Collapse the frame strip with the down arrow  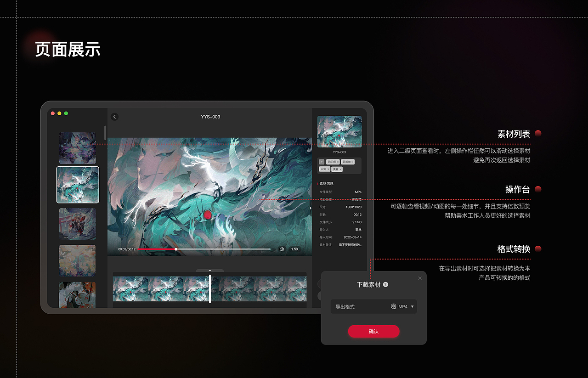(210, 271)
